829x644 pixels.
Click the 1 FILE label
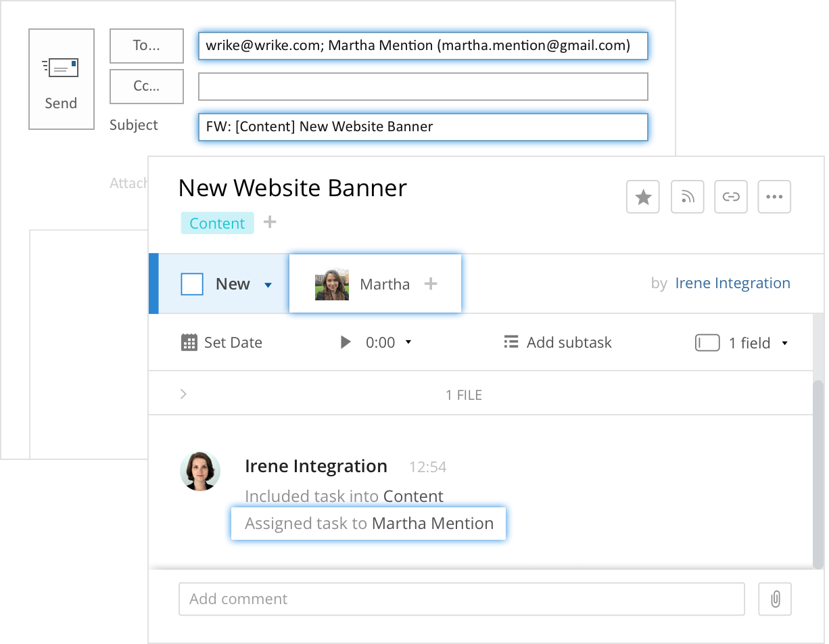pyautogui.click(x=464, y=395)
